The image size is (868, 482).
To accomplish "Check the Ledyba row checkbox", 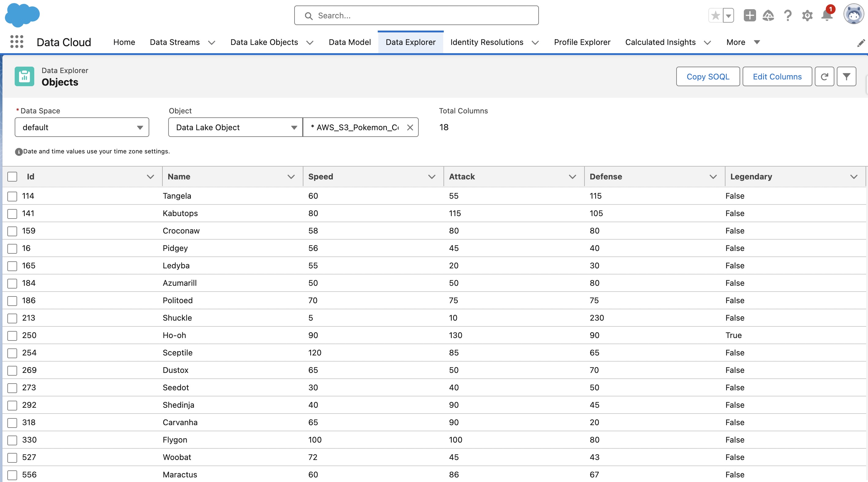I will (12, 266).
